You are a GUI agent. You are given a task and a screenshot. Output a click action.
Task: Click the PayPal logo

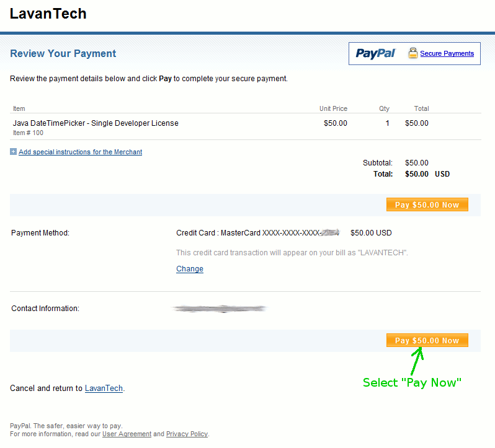[375, 53]
